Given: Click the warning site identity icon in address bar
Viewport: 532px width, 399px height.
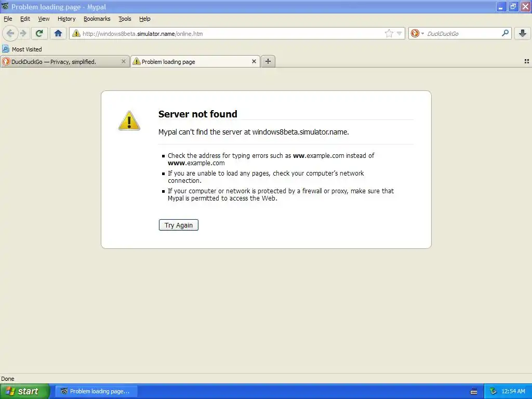Looking at the screenshot, I should pos(76,33).
